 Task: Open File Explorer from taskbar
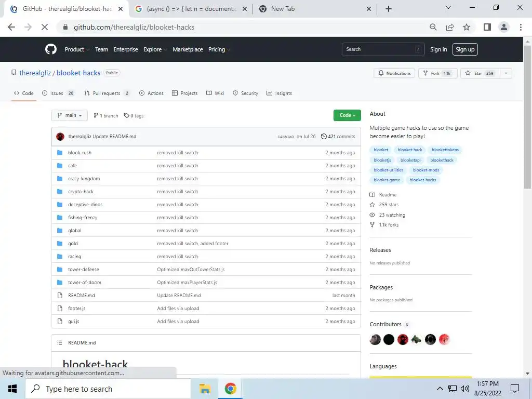[205, 389]
